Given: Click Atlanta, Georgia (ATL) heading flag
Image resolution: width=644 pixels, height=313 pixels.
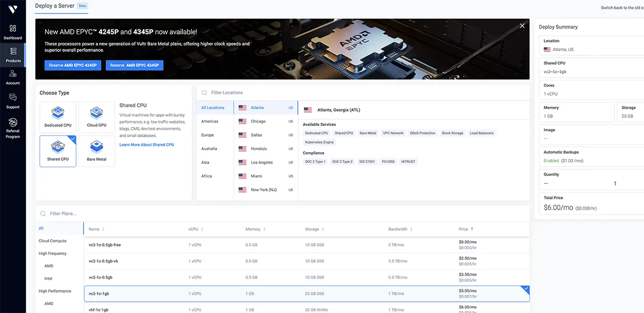Looking at the screenshot, I should pos(308,110).
